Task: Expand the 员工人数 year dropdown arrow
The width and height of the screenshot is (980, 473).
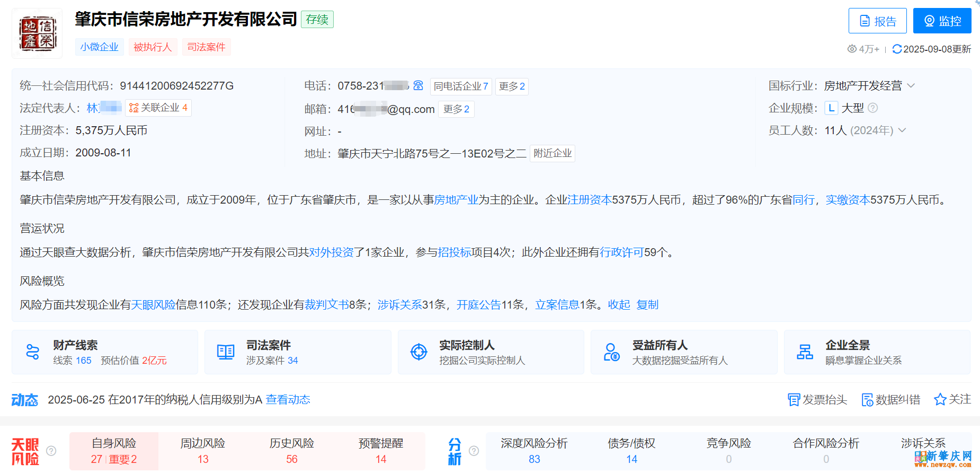Action: click(x=902, y=130)
